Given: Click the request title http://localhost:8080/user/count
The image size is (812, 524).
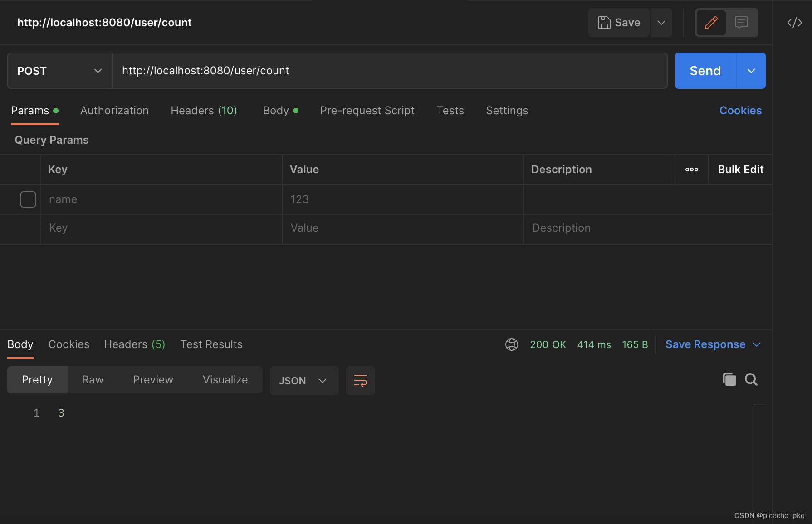Looking at the screenshot, I should (x=104, y=23).
